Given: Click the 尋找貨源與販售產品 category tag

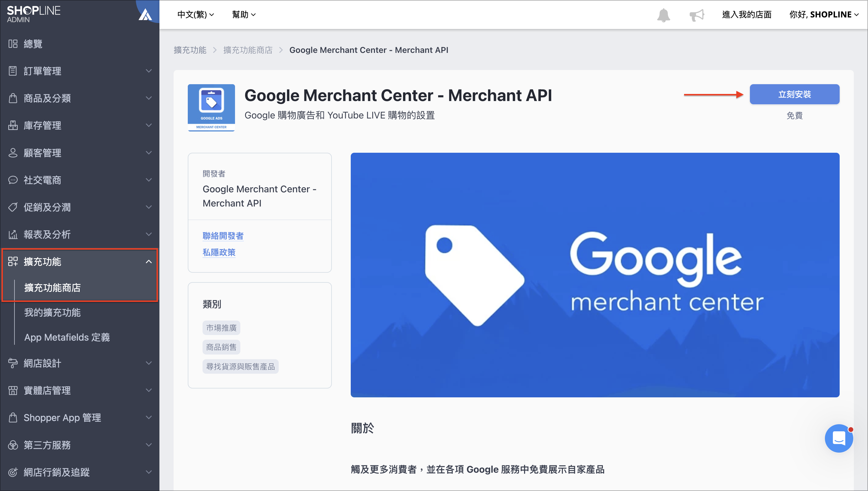Looking at the screenshot, I should point(240,367).
